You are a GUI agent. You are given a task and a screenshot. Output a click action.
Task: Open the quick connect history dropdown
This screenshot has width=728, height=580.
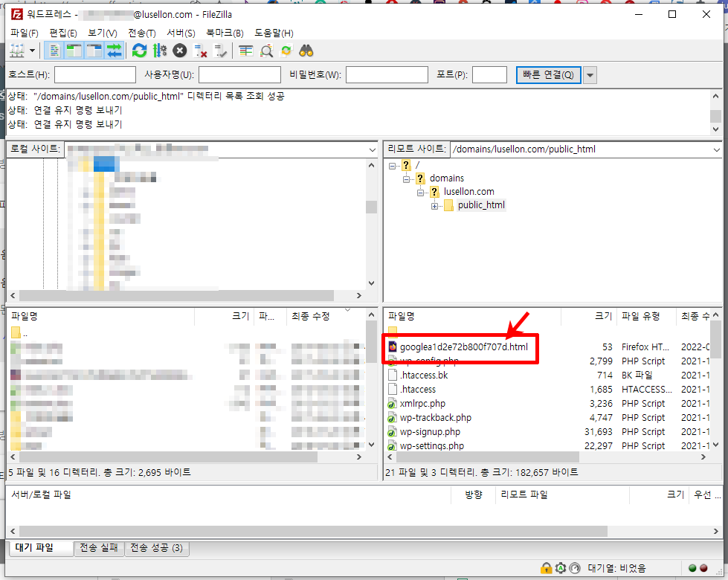[590, 75]
